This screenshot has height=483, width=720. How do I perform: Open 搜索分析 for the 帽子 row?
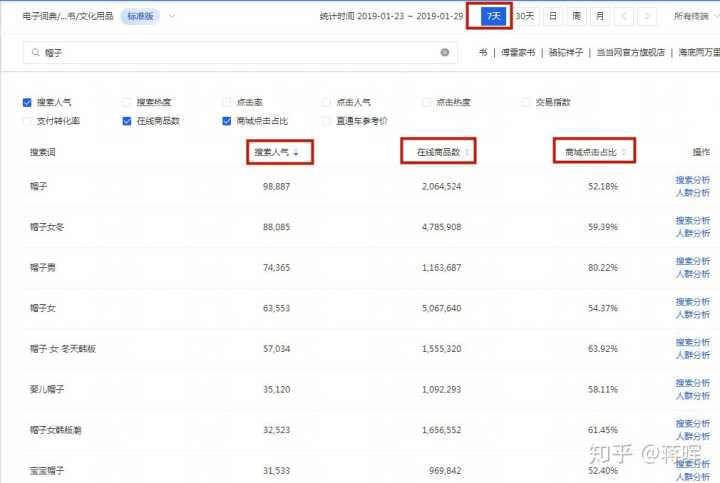(693, 180)
